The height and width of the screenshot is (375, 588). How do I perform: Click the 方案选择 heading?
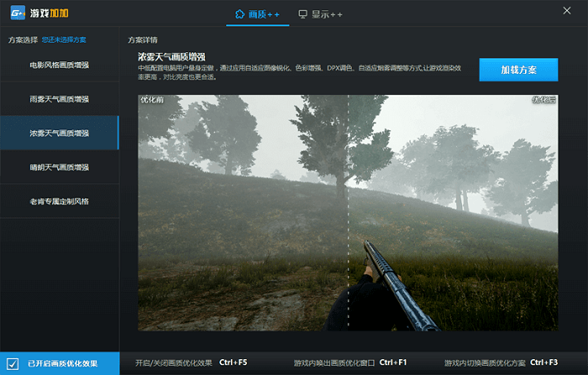[23, 40]
